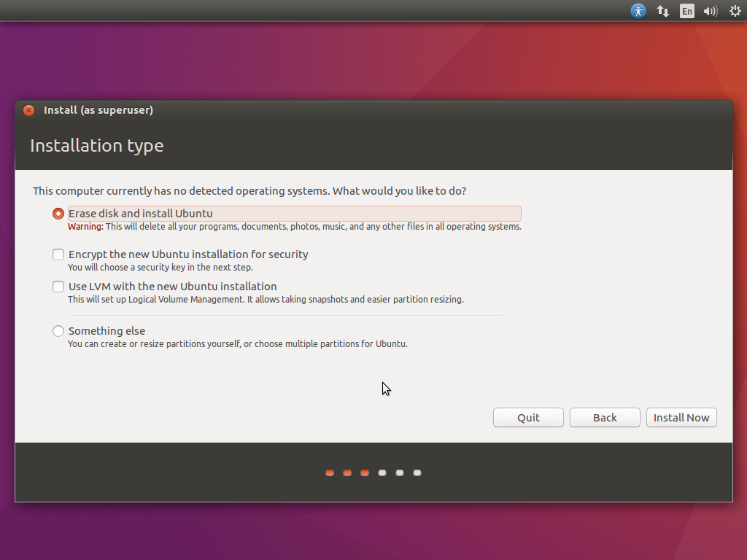
Task: Open the accessibility menu in the top bar
Action: (x=638, y=11)
